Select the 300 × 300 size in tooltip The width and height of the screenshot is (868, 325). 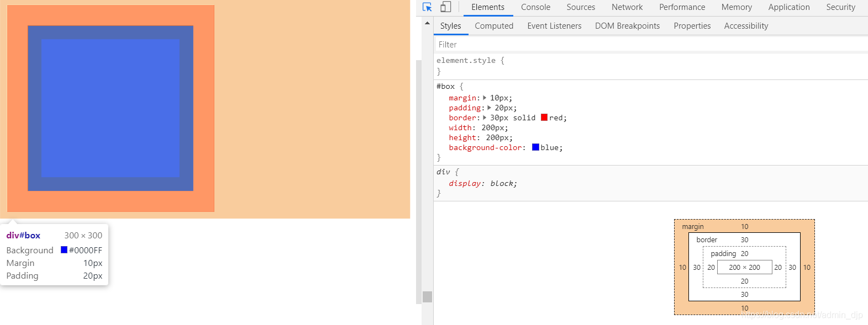point(83,236)
